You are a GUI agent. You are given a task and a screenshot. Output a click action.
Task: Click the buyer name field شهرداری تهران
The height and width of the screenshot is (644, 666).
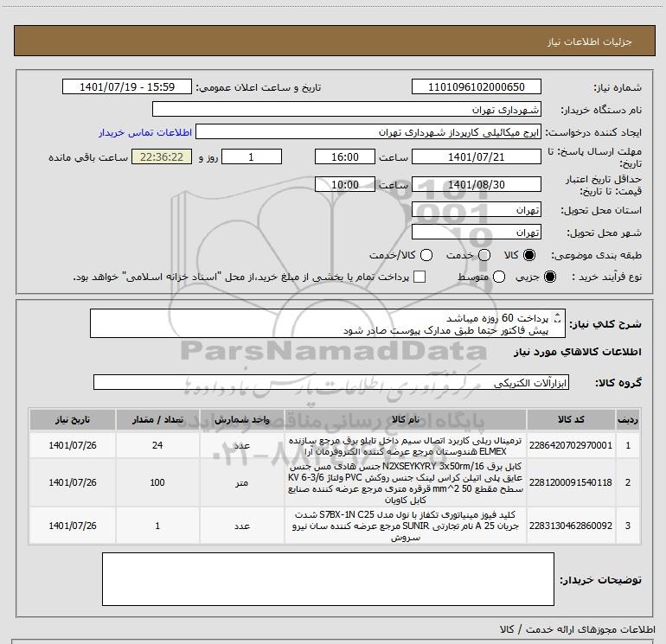click(x=347, y=109)
